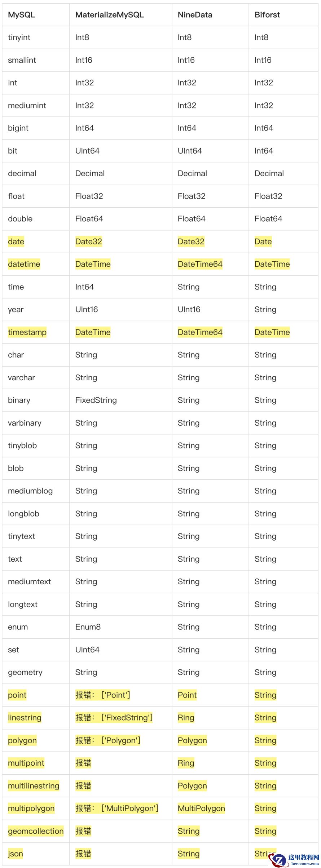The height and width of the screenshot is (868, 321).
Task: Click the 报错: ['Point'] cell
Action: tap(103, 695)
